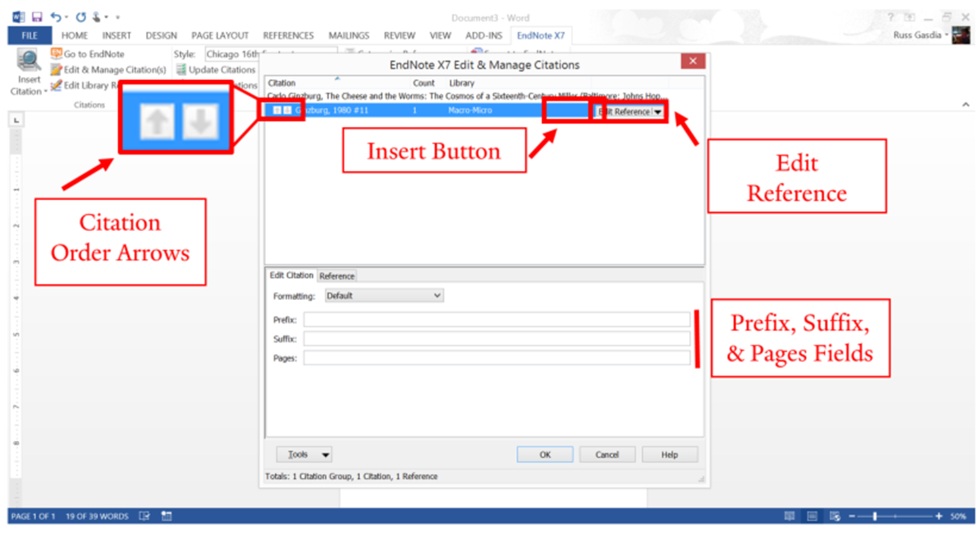Click into the Prefix field

[497, 320]
